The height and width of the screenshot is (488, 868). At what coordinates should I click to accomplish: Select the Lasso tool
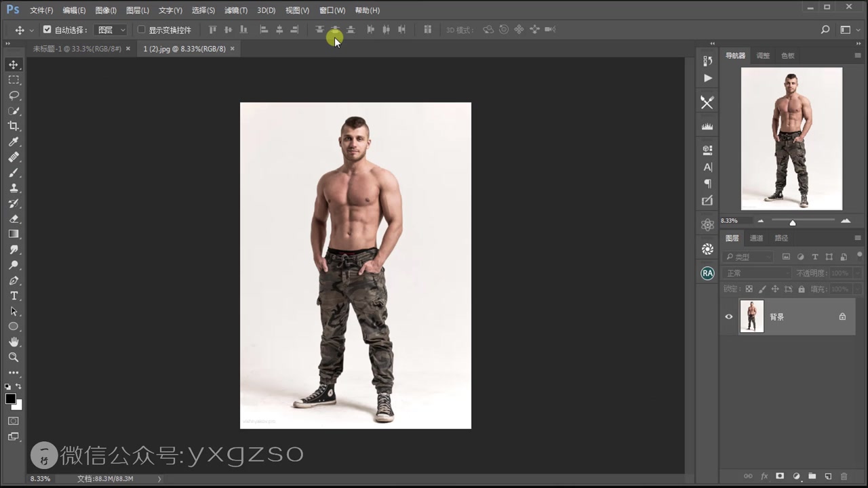tap(14, 96)
